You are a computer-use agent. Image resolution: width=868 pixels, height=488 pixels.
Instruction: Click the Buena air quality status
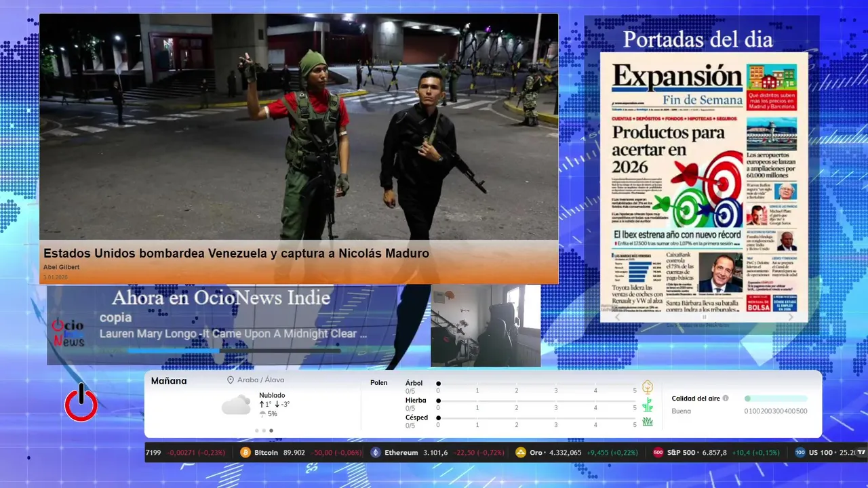[682, 411]
